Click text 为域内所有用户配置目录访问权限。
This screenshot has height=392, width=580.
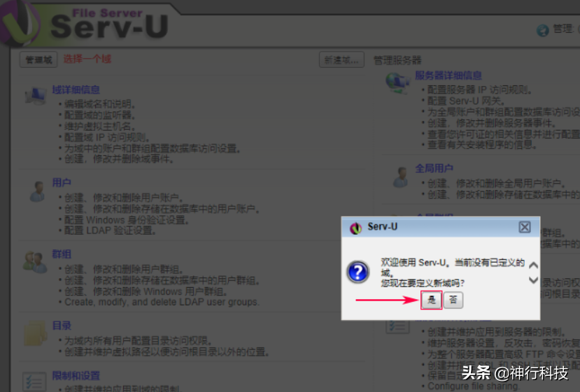click(x=139, y=340)
